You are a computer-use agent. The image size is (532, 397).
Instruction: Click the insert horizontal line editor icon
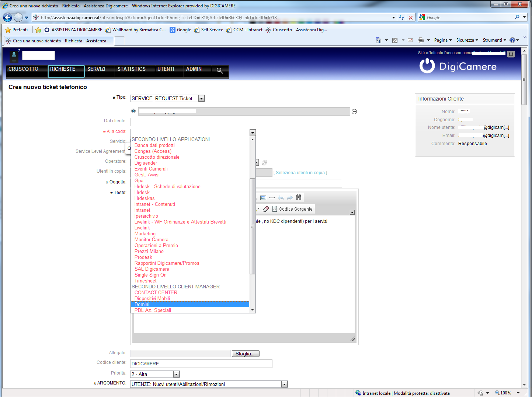pyautogui.click(x=272, y=198)
